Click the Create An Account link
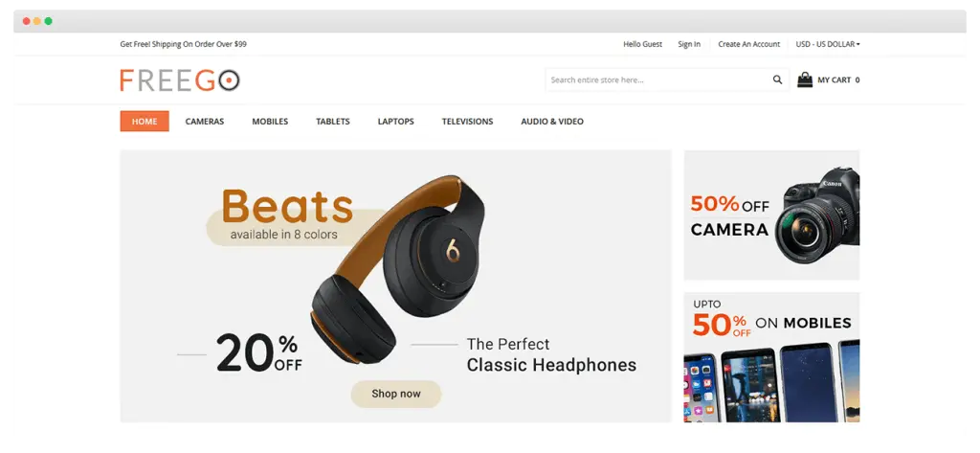This screenshot has height=453, width=980. [748, 44]
